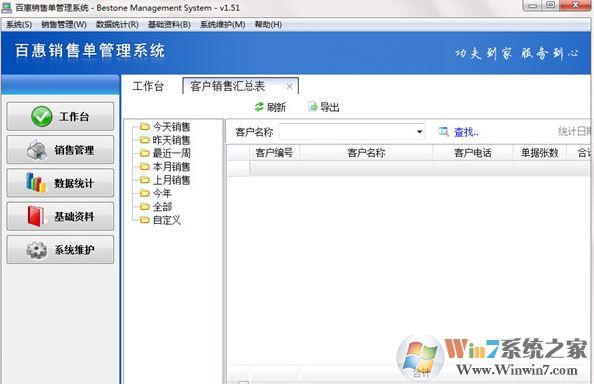Open the 基础资料(B) menu
The height and width of the screenshot is (384, 594).
pyautogui.click(x=169, y=25)
